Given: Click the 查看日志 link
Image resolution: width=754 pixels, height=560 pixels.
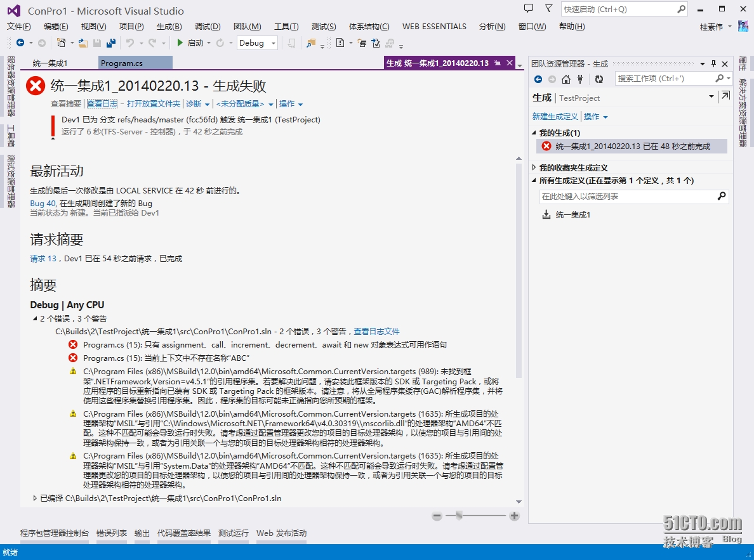Looking at the screenshot, I should pyautogui.click(x=102, y=104).
